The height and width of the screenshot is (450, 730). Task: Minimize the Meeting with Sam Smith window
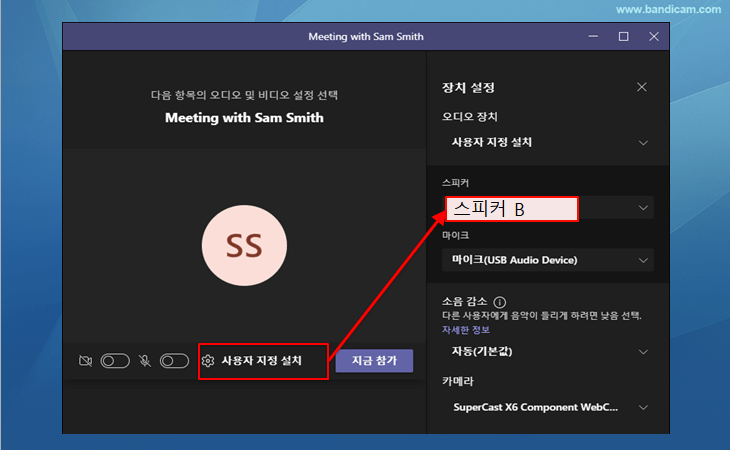[x=593, y=36]
